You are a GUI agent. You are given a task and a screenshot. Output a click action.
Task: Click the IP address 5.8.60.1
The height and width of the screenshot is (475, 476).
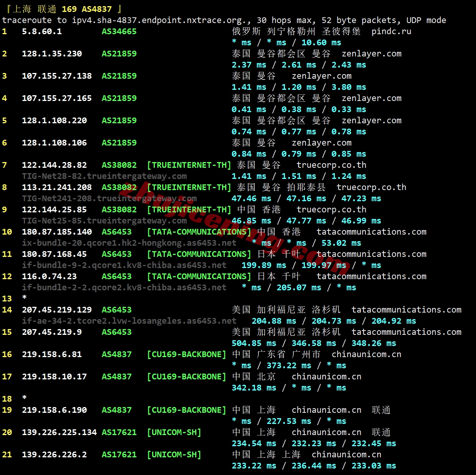(41, 31)
